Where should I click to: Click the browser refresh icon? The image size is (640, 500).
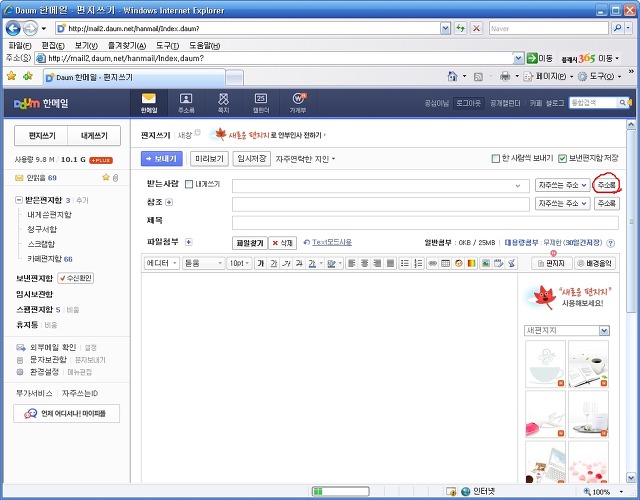[461, 28]
